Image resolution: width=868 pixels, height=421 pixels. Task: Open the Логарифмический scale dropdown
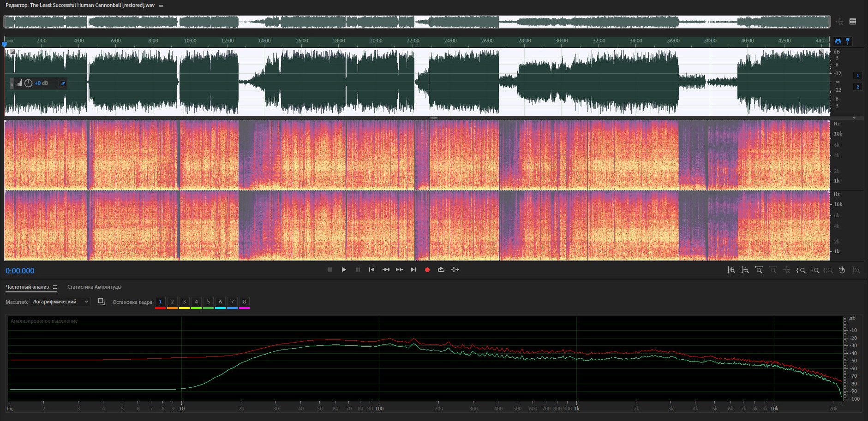(60, 302)
